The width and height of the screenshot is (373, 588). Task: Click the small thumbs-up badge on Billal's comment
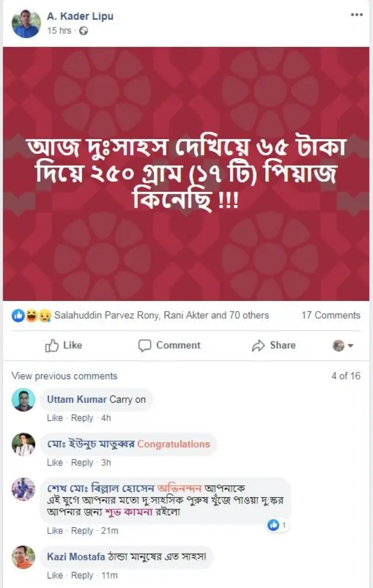coord(274,524)
